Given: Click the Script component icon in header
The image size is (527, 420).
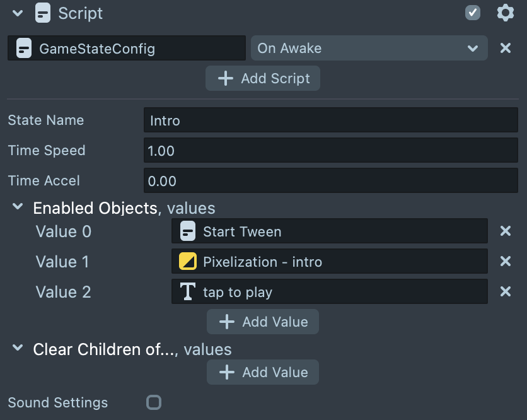Looking at the screenshot, I should [x=43, y=13].
